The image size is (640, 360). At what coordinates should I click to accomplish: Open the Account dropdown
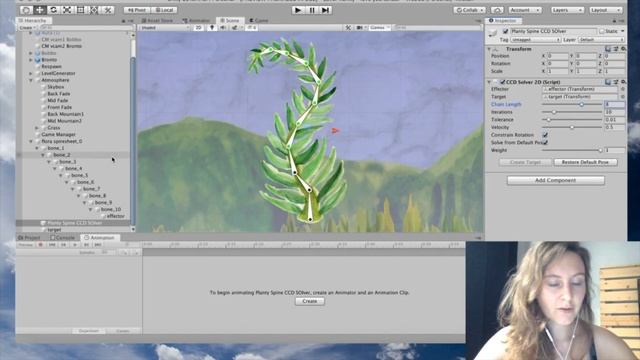pyautogui.click(x=524, y=10)
